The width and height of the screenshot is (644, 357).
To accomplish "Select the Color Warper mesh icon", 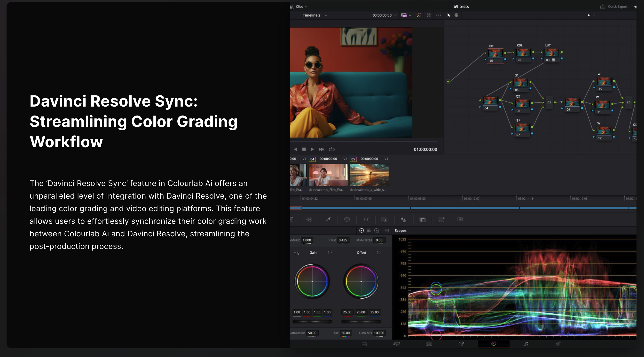I will pos(309,219).
